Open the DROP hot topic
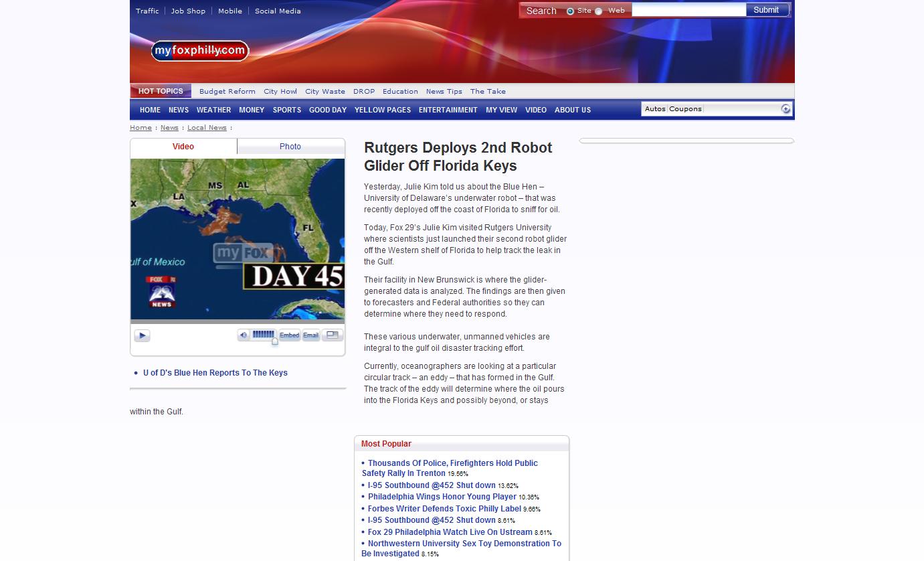This screenshot has height=561, width=924. tap(364, 91)
